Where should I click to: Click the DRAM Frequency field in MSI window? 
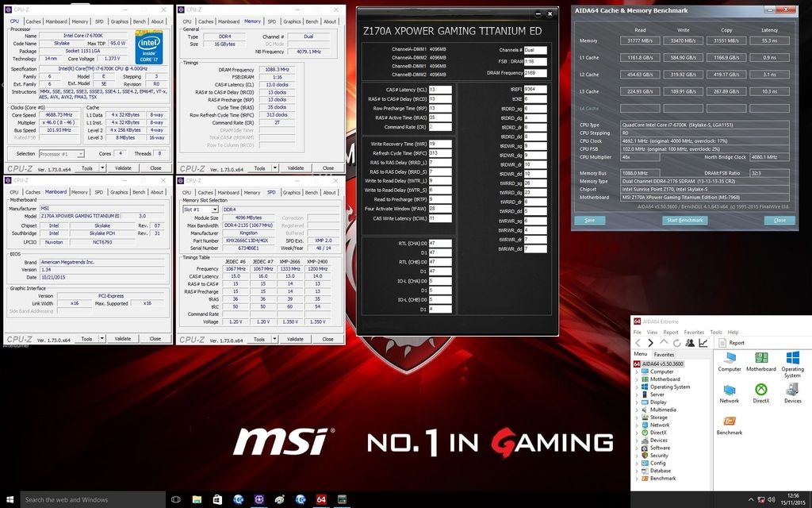tap(535, 73)
